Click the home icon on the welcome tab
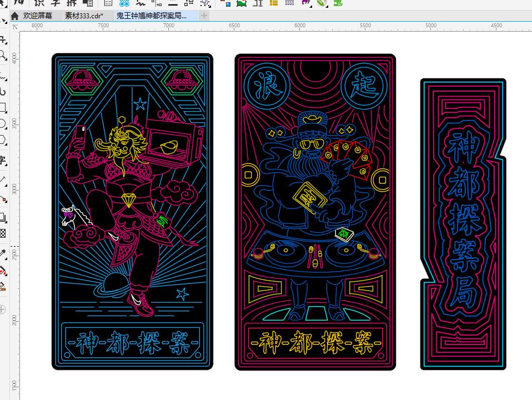Image resolution: width=532 pixels, height=400 pixels. click(x=14, y=16)
